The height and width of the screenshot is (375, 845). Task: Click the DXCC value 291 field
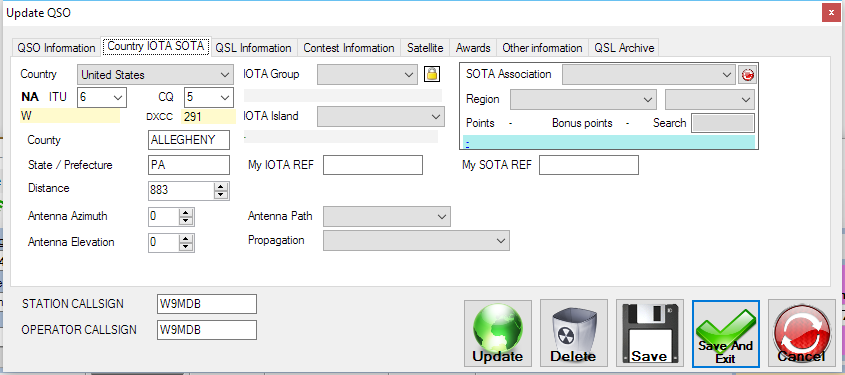(209, 116)
